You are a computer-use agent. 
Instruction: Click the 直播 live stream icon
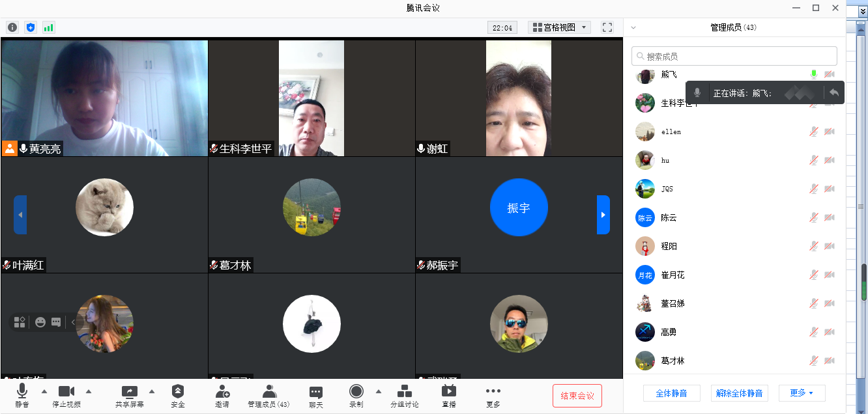[448, 391]
